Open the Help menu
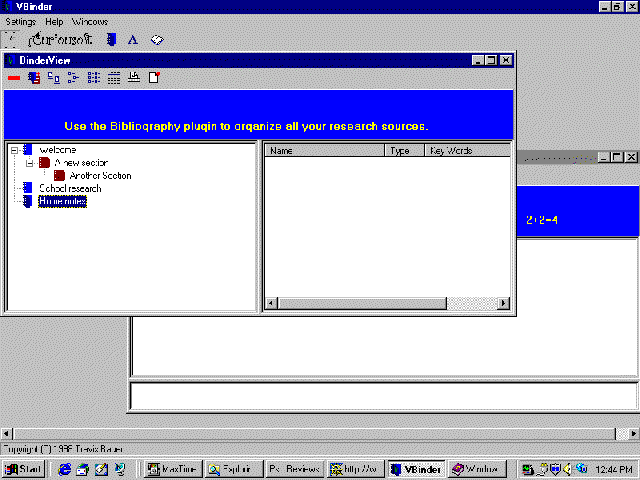The width and height of the screenshot is (640, 480). coord(54,21)
